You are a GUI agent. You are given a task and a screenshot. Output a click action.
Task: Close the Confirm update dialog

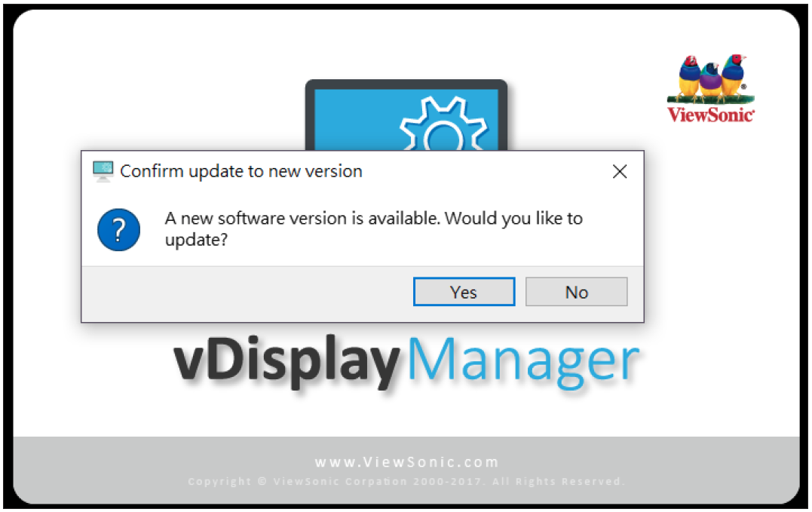pyautogui.click(x=620, y=171)
